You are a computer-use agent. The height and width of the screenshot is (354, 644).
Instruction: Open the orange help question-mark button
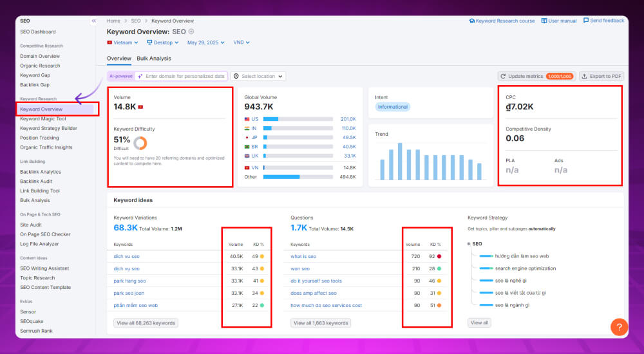pyautogui.click(x=619, y=327)
